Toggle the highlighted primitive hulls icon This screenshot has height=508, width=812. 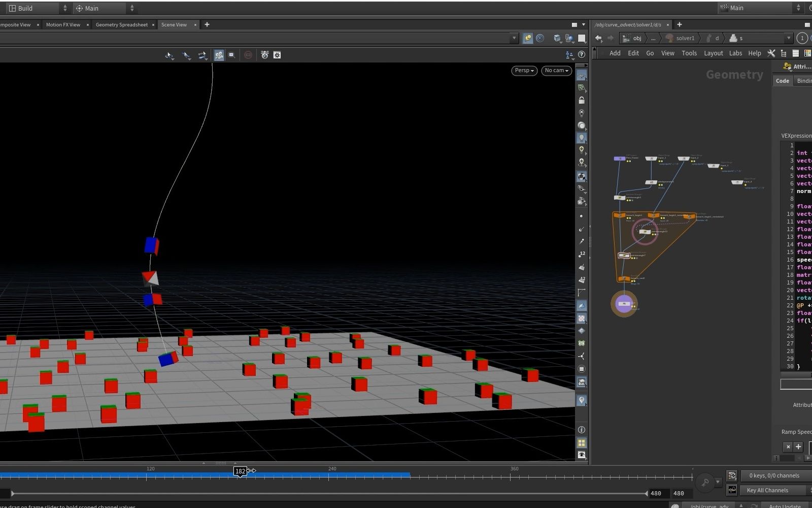pos(582,305)
